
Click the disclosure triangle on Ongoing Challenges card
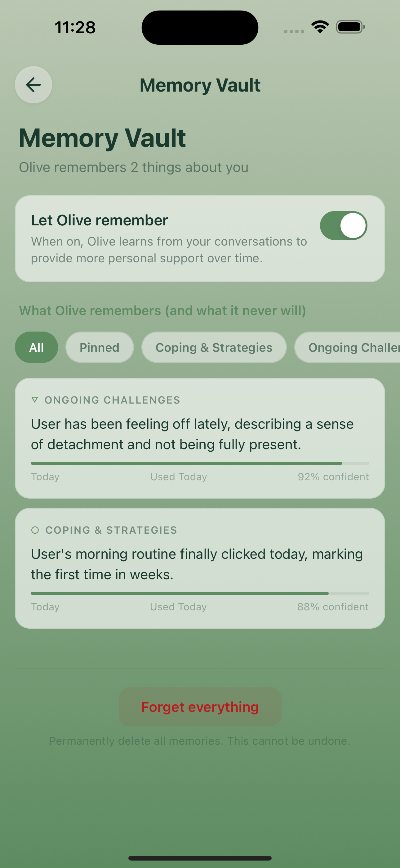click(x=35, y=400)
